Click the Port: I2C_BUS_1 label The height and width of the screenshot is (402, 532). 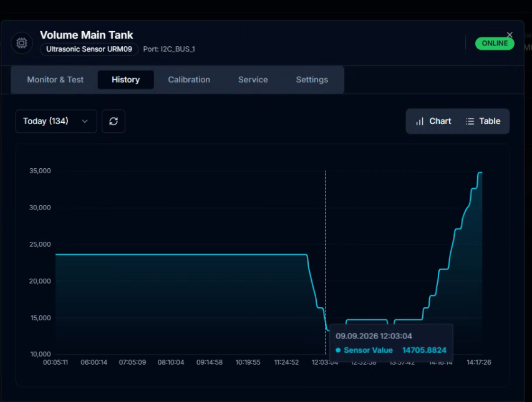point(169,49)
